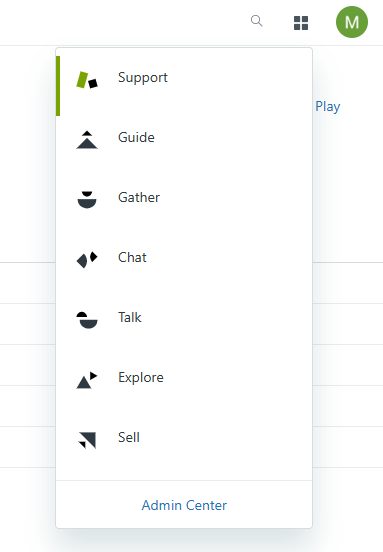Click the green active bar beside Support
This screenshot has width=383, height=552.
coord(58,86)
